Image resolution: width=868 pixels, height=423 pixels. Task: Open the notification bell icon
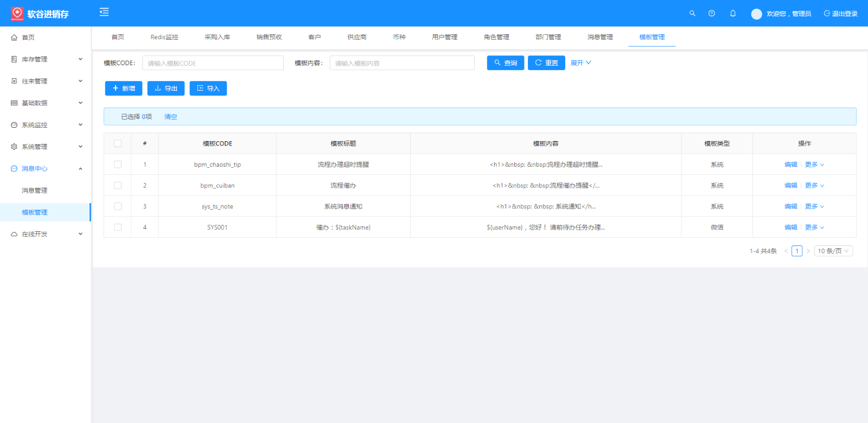click(x=733, y=14)
